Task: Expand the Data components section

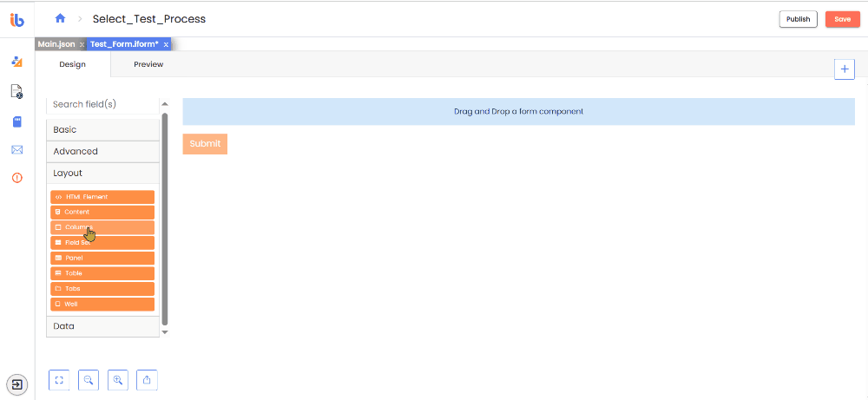Action: point(102,326)
